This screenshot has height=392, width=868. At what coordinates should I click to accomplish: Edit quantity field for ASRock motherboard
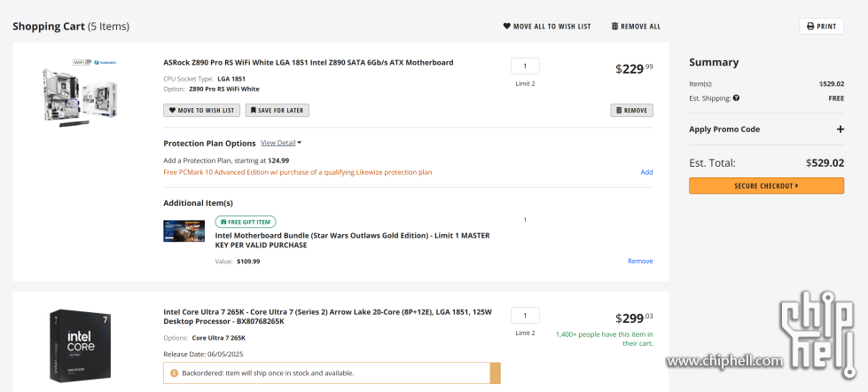point(525,67)
